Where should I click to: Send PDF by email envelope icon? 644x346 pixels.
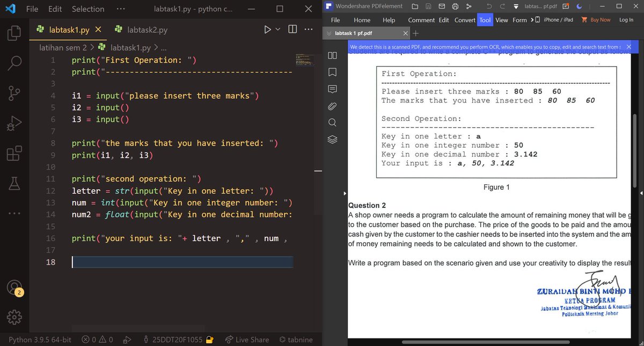[442, 6]
